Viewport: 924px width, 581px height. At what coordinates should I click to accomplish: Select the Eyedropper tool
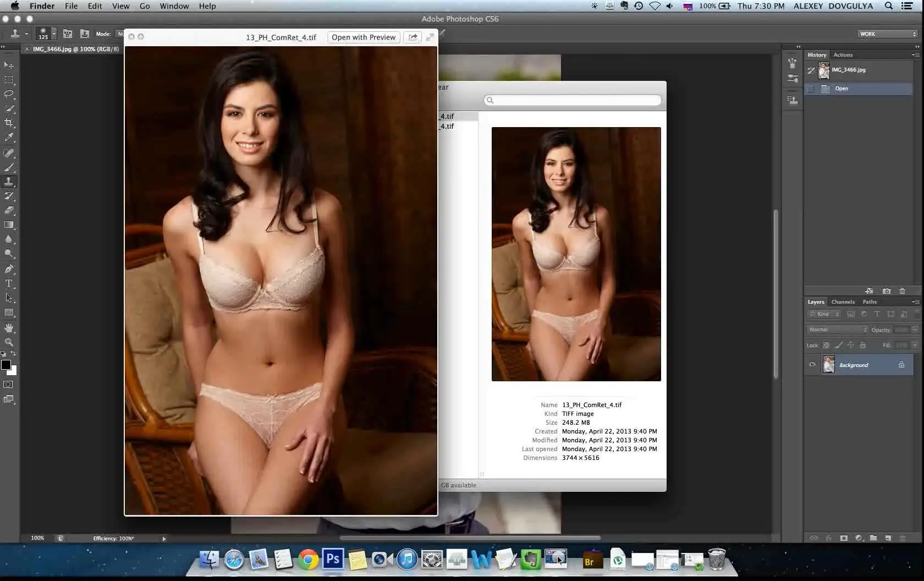tap(9, 137)
